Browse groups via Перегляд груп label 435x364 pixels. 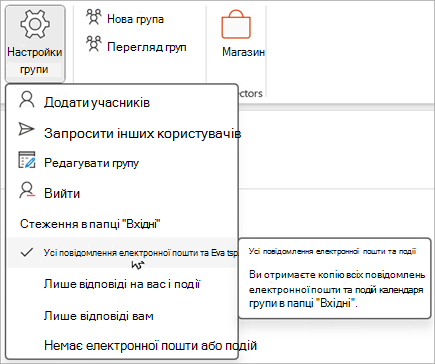[147, 47]
